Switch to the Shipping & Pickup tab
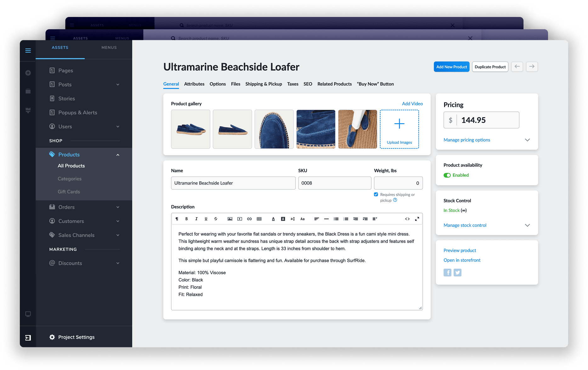The image size is (588, 370). tap(263, 84)
